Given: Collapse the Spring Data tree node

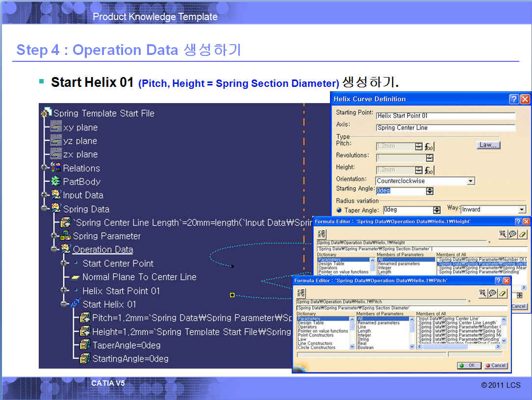Looking at the screenshot, I should pyautogui.click(x=45, y=209).
